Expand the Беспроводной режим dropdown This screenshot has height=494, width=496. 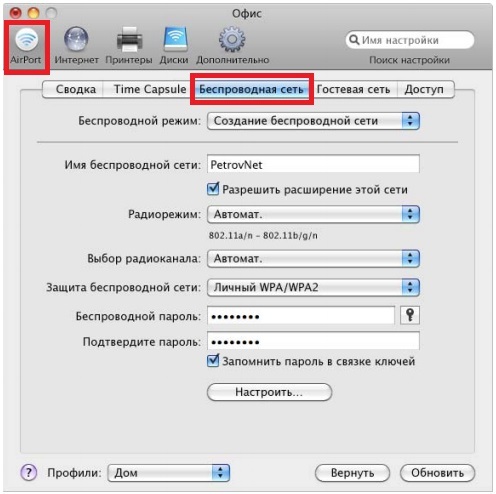pyautogui.click(x=313, y=121)
